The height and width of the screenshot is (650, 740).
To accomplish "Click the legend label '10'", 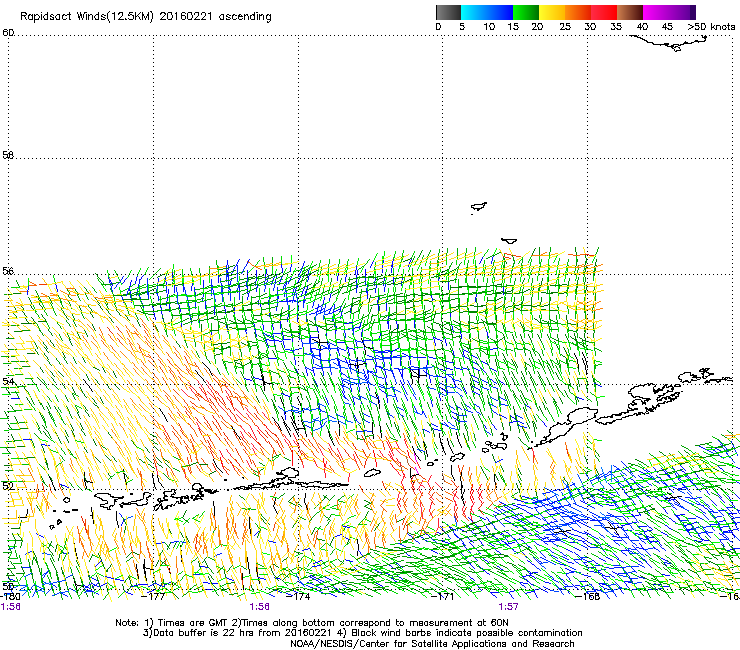I will point(489,27).
